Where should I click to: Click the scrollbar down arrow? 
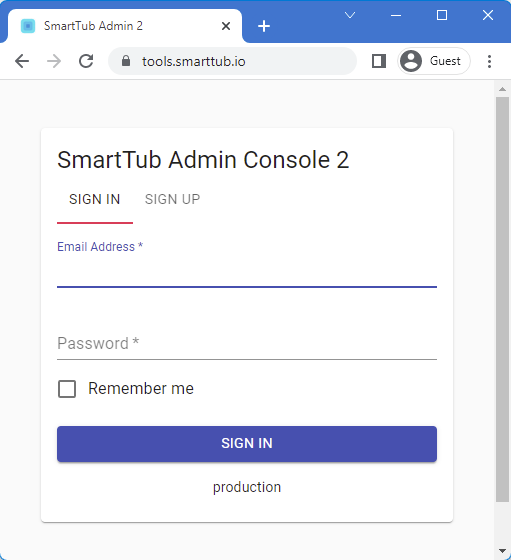point(502,551)
